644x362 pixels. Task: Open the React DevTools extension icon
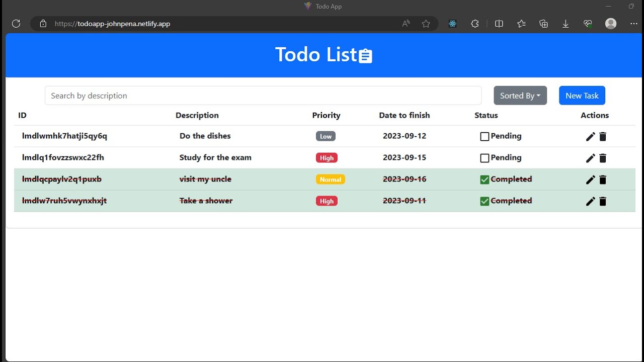point(452,24)
